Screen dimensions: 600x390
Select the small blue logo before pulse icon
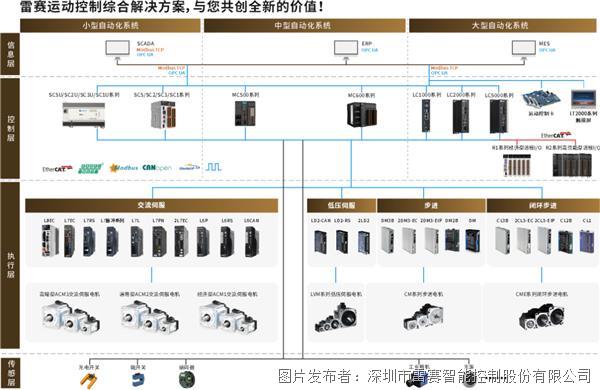[189, 167]
